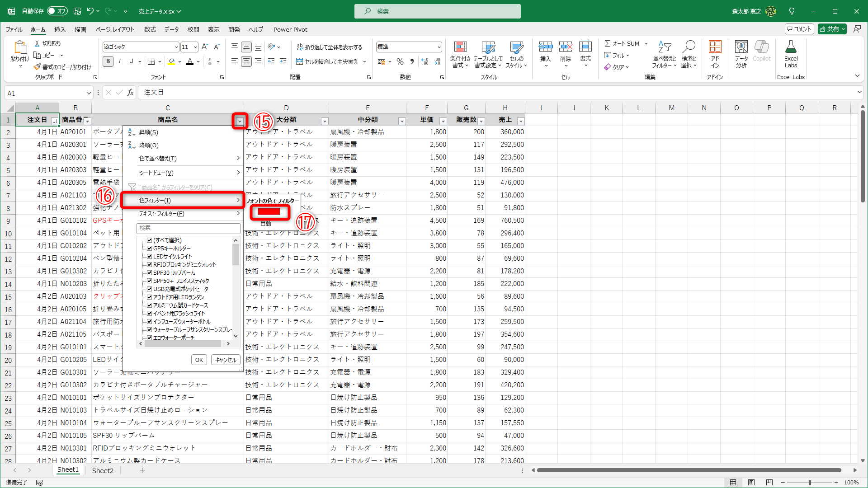The image size is (868, 488).
Task: Open the number format dropdown
Action: click(x=439, y=47)
